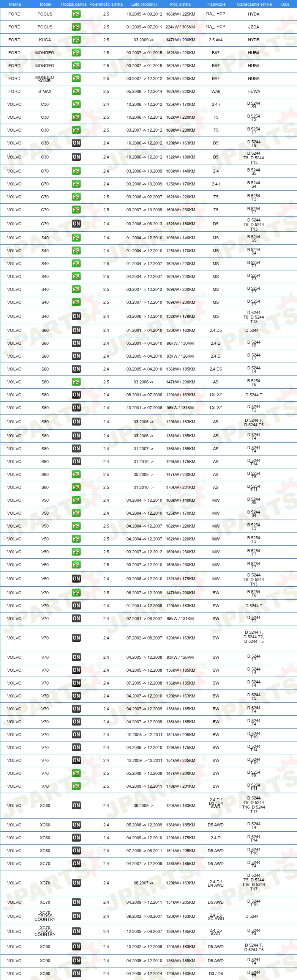Select the 2.4 D5 XC AWD body cell
This screenshot has height=980, width=297.
click(215, 917)
